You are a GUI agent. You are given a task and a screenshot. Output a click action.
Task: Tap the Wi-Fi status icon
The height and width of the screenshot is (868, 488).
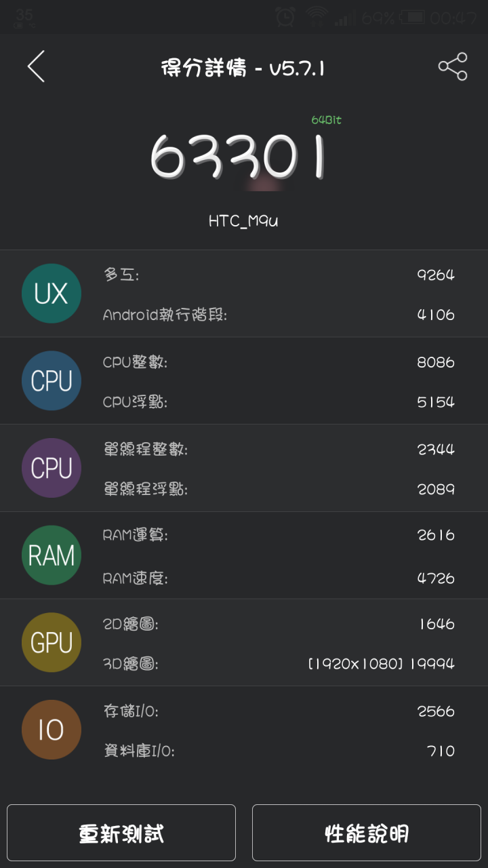(317, 17)
